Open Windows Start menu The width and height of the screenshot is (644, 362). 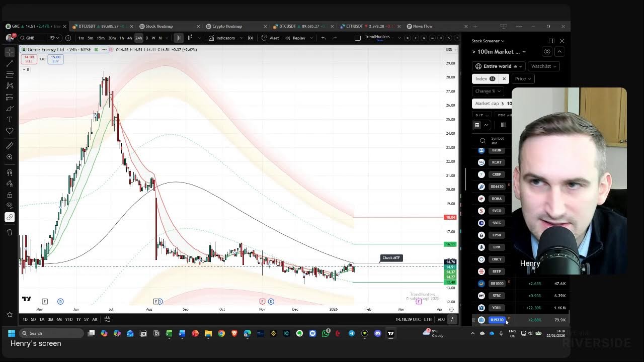tap(12, 333)
